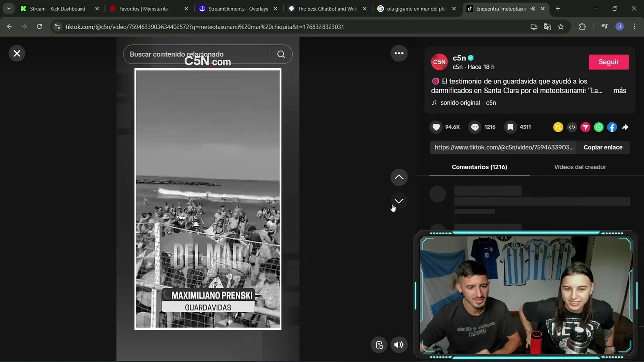Share the video to WhatsApp
This screenshot has width=644, height=362.
point(599,127)
